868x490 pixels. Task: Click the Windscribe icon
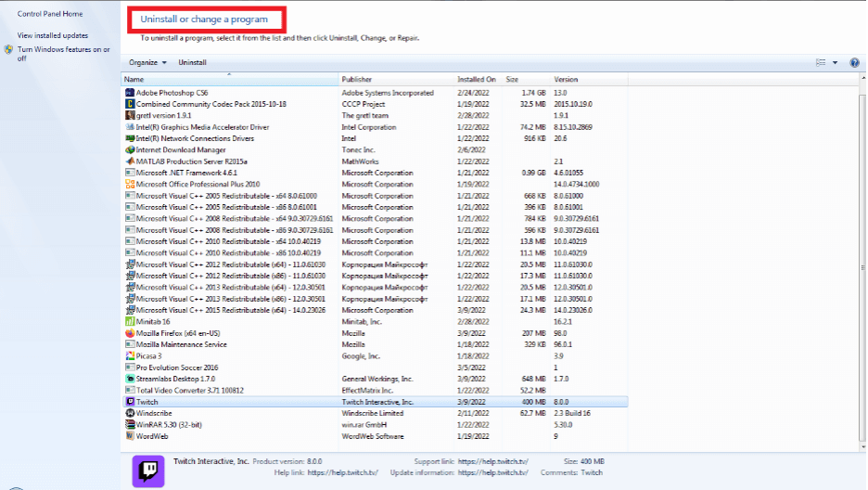pyautogui.click(x=130, y=413)
